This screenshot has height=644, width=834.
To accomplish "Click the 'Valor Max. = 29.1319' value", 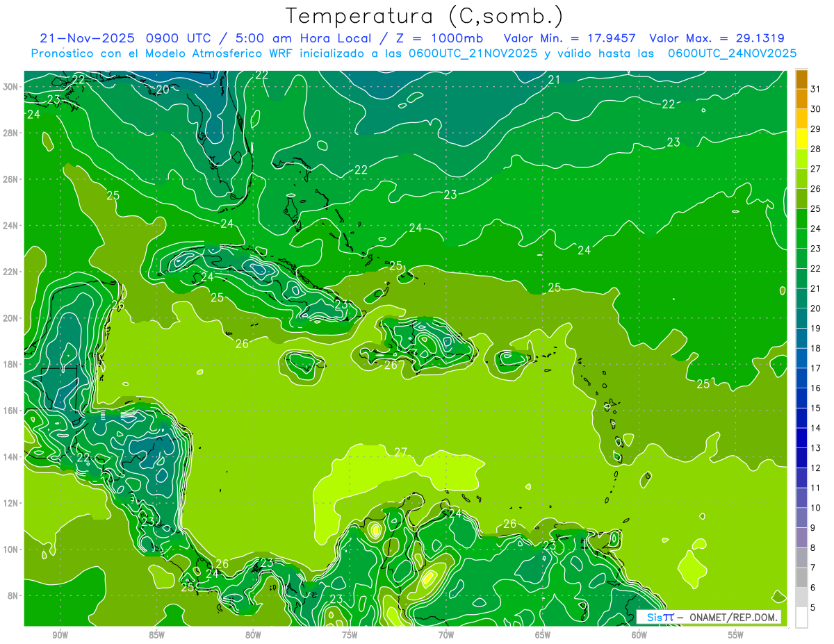I will tap(717, 39).
